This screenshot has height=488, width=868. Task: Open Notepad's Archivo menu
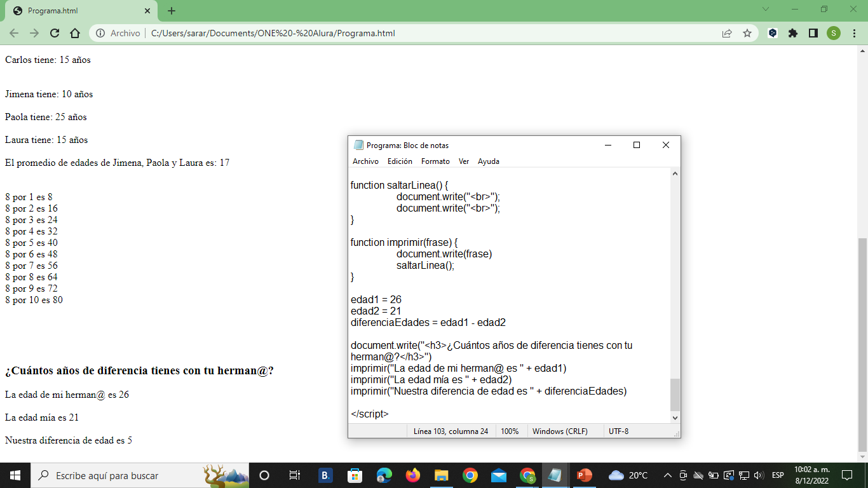365,161
